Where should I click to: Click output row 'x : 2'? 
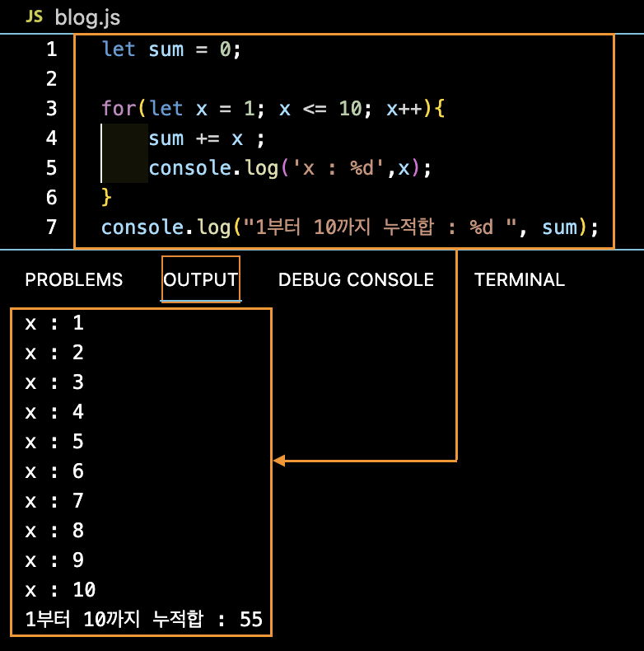pos(54,353)
